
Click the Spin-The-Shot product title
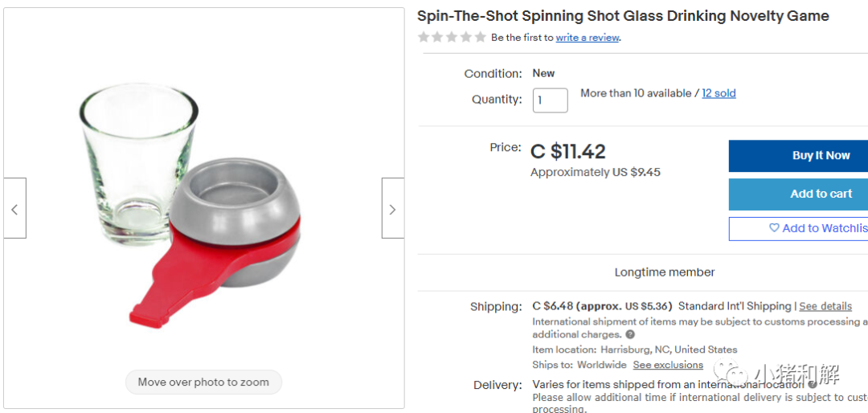click(x=623, y=16)
